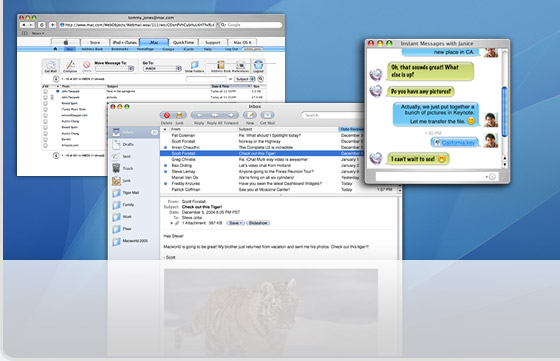Screen dimensions: 560x361
Task: Click Safari Google search field
Action: pos(250,25)
